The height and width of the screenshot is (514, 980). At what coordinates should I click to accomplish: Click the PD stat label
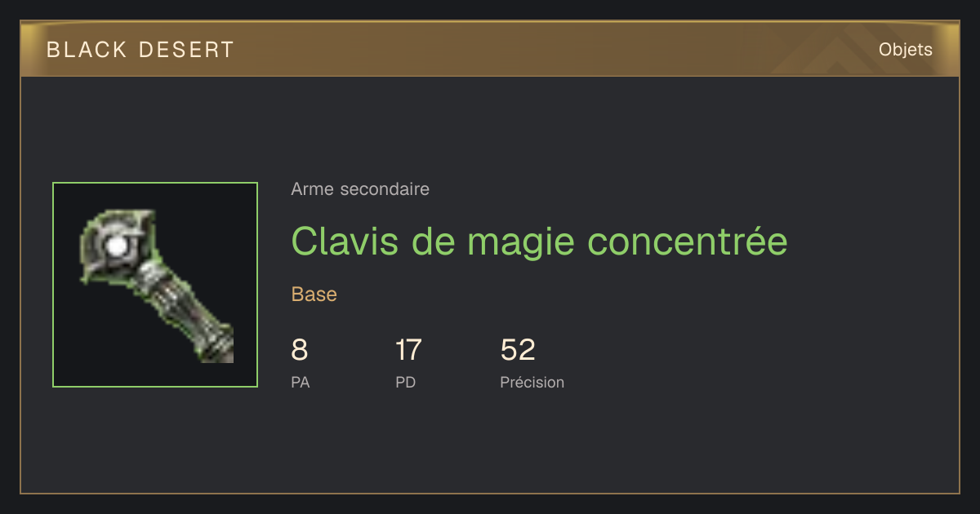(x=406, y=382)
